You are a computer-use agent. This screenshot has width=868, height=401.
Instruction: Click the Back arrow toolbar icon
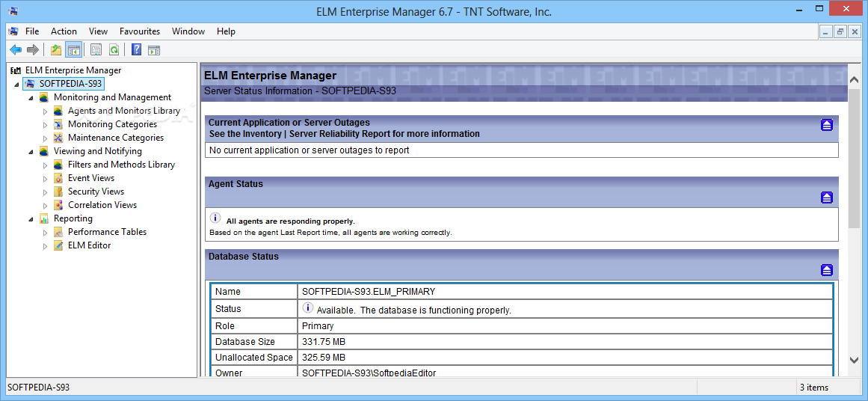[x=16, y=50]
